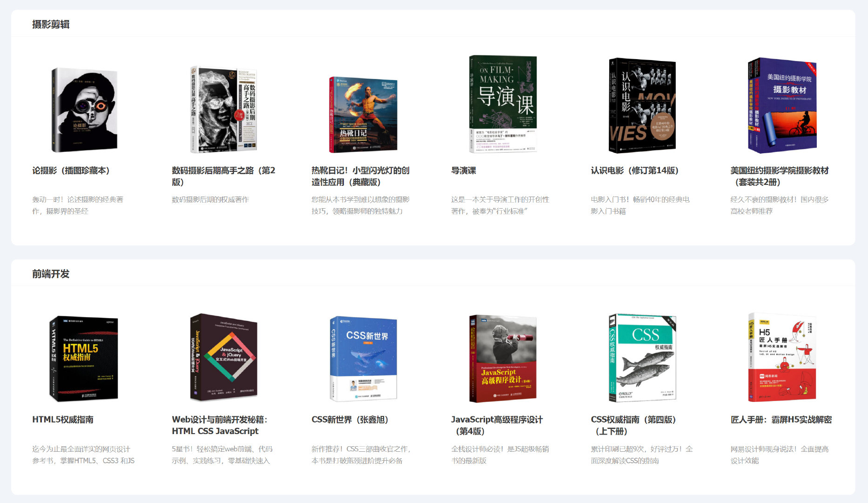
Task: Select description starting 这是一本关于导演工作的开创性
Action: [x=500, y=205]
